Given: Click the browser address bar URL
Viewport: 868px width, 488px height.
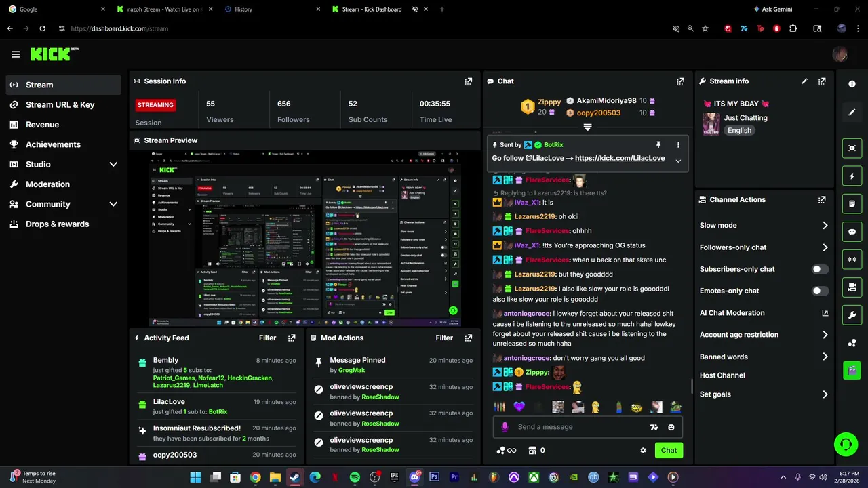Looking at the screenshot, I should pyautogui.click(x=119, y=28).
